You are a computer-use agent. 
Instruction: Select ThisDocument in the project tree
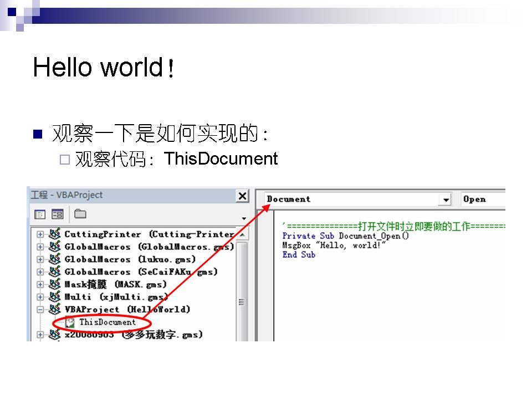(107, 322)
